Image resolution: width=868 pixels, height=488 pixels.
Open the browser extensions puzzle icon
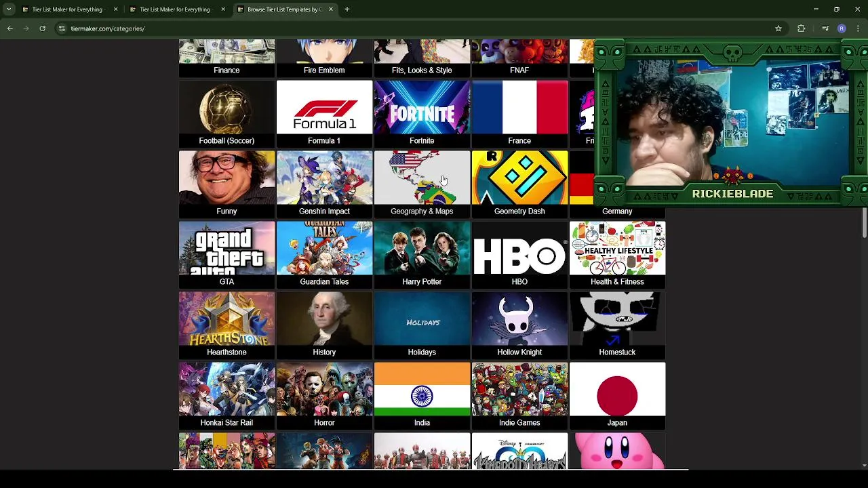(x=802, y=28)
